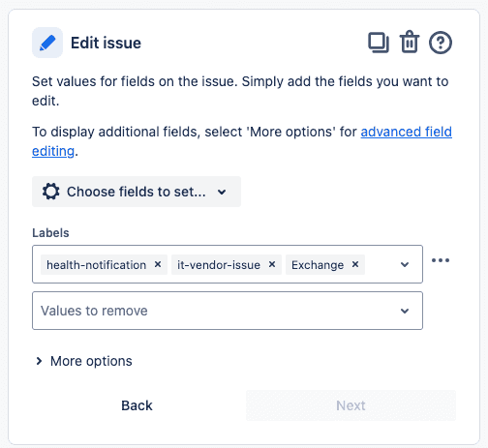
Task: Expand the Labels values dropdown arrow
Action: pos(405,264)
